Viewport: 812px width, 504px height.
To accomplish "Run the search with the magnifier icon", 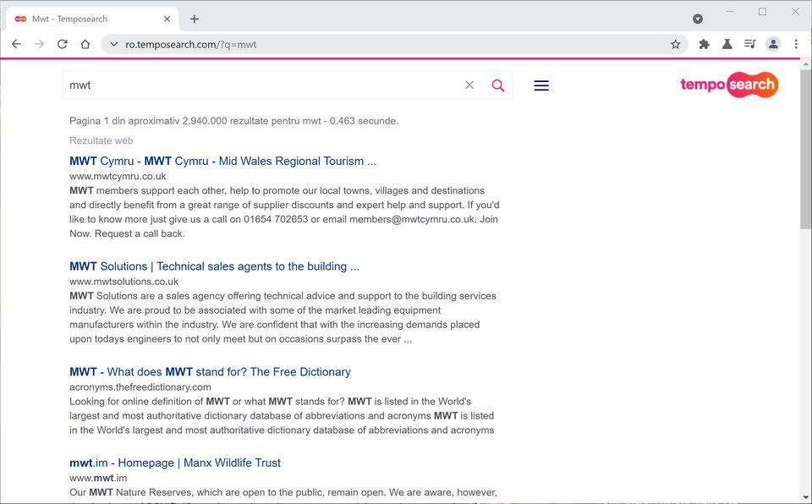I will [498, 85].
